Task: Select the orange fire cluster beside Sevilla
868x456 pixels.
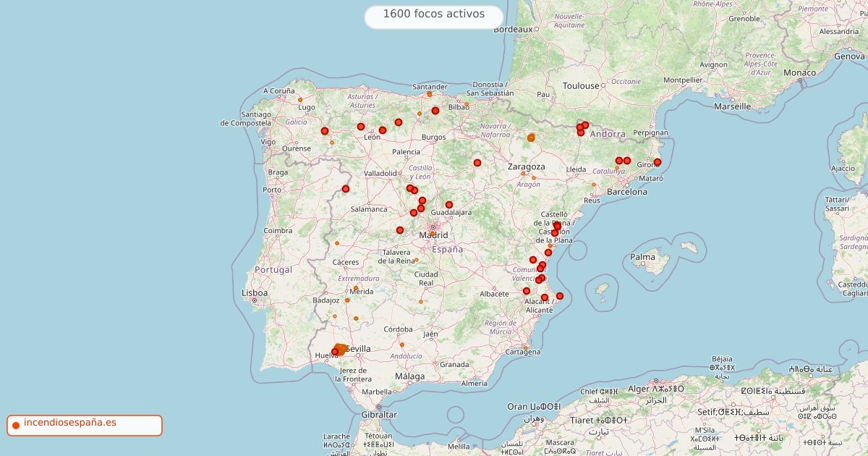Action: (341, 349)
